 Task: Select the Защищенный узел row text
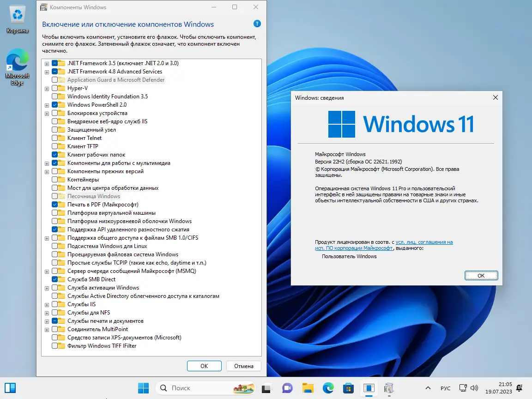pos(91,130)
